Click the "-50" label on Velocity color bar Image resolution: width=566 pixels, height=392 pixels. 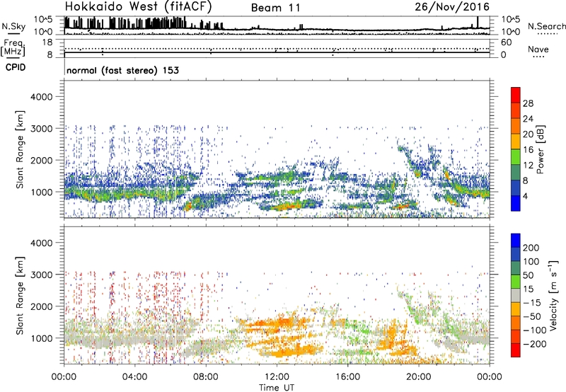tap(532, 316)
